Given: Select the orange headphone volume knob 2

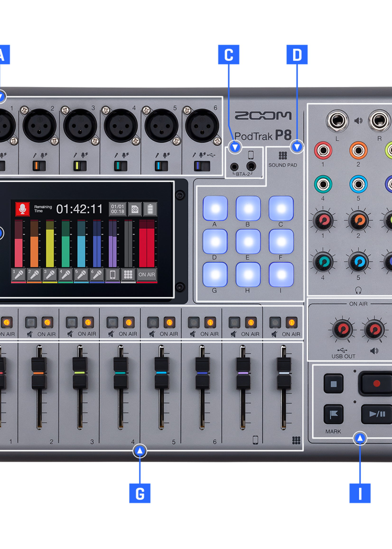Looking at the screenshot, I should tap(359, 221).
